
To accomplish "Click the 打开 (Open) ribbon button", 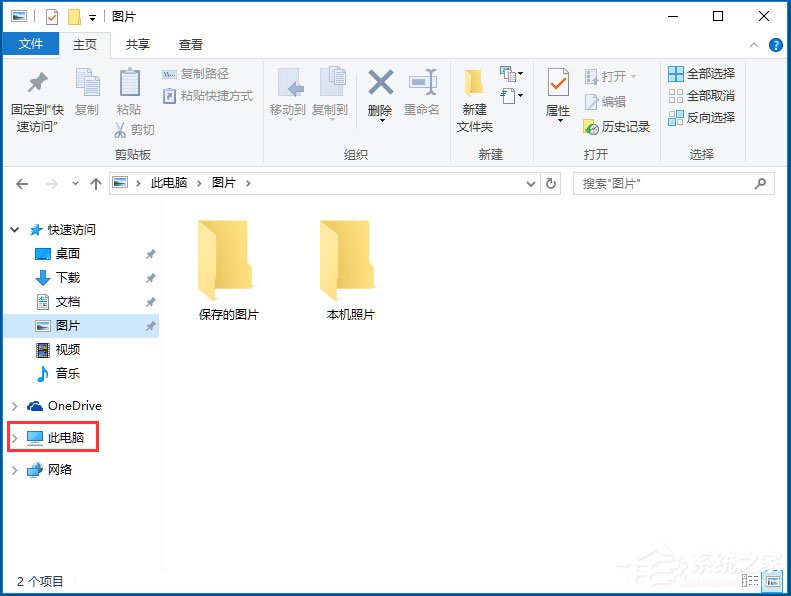I will (611, 77).
